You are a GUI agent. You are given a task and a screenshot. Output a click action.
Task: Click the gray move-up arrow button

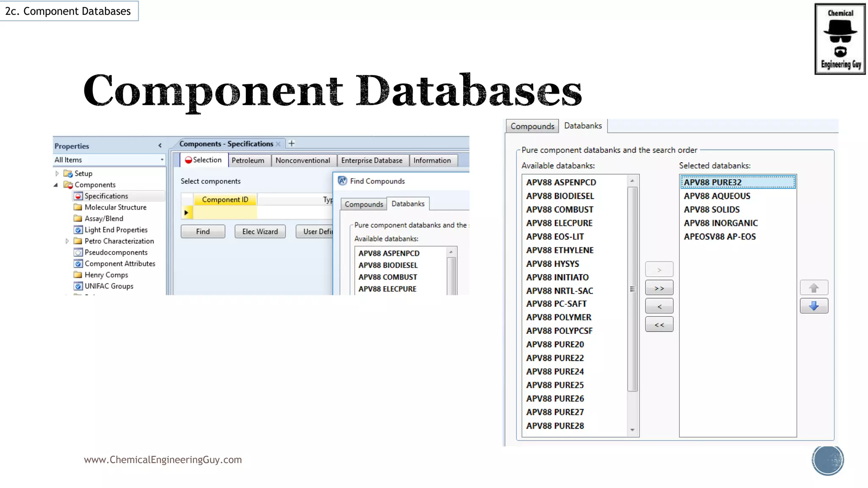(814, 288)
